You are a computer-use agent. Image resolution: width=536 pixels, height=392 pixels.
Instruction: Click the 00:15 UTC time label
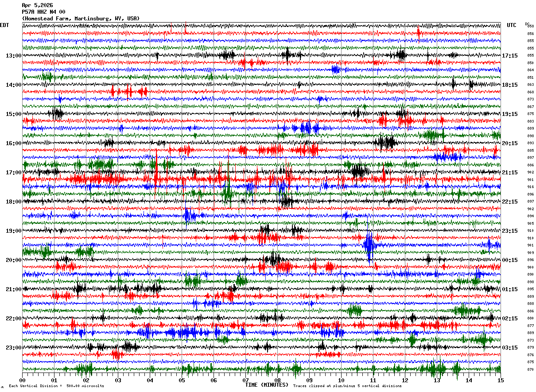tap(510, 260)
